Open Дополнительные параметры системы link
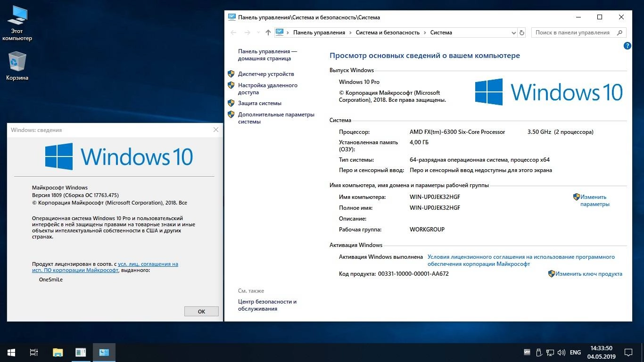The width and height of the screenshot is (644, 362). click(276, 118)
